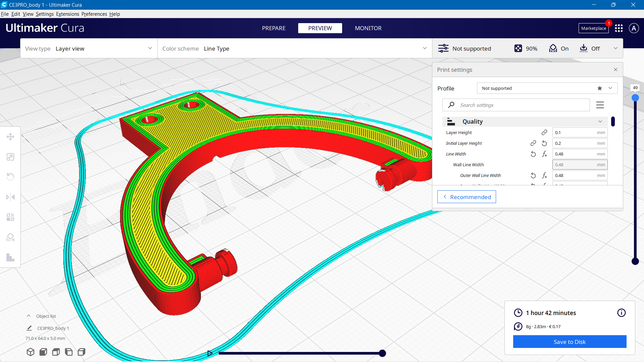
Task: Click the adhesion Off indicator
Action: (590, 48)
